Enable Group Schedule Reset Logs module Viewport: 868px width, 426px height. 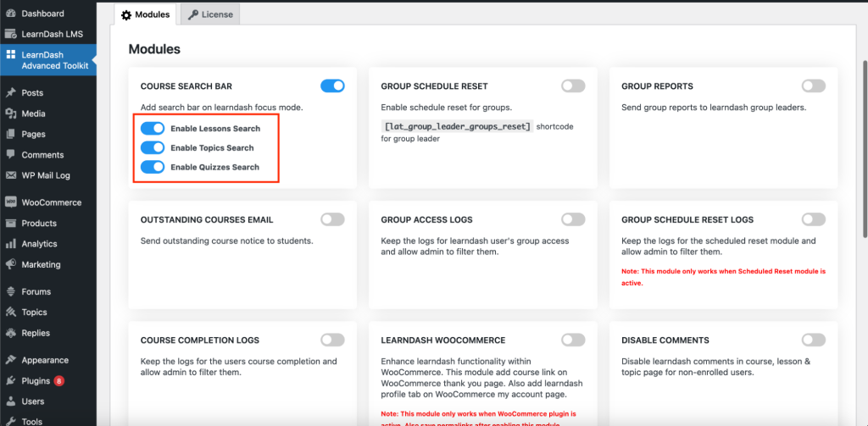click(813, 219)
